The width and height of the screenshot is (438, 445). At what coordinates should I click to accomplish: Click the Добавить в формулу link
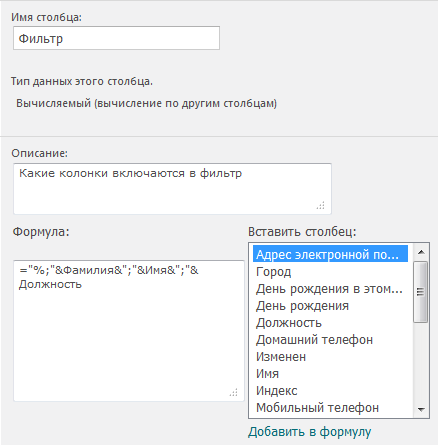(x=309, y=432)
